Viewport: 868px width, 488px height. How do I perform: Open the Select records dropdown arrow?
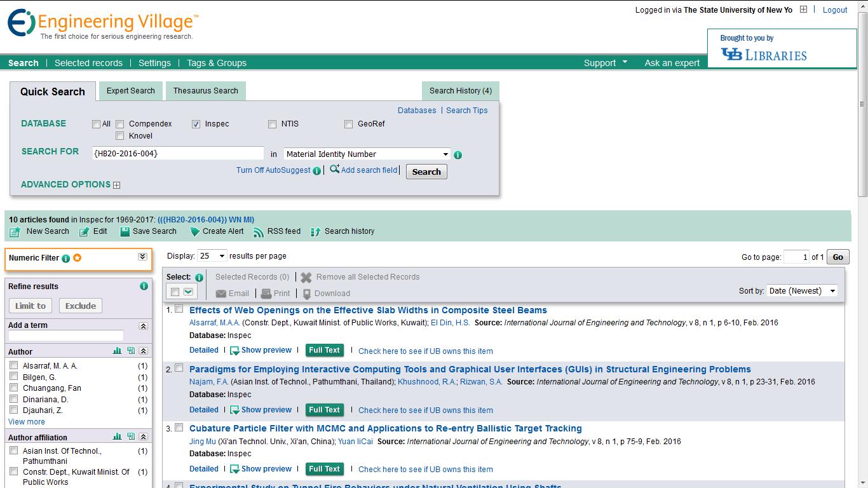[188, 292]
